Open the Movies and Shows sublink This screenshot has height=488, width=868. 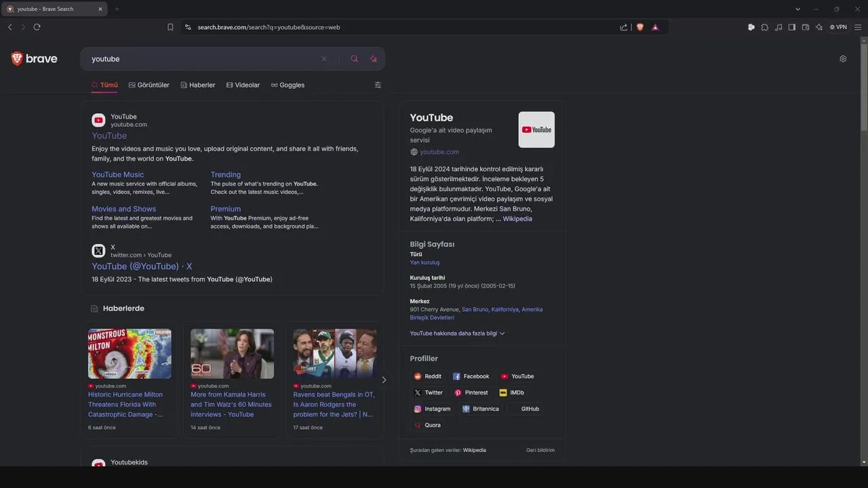click(124, 209)
